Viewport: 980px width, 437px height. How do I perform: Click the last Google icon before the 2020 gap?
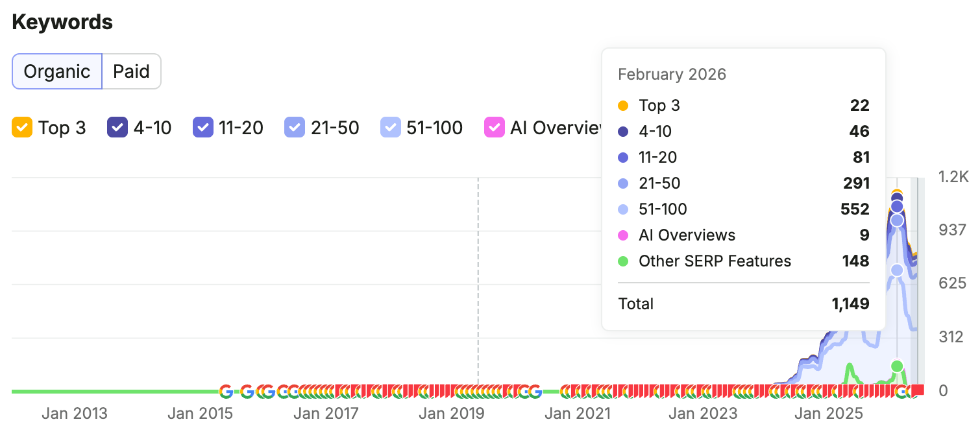[x=535, y=391]
